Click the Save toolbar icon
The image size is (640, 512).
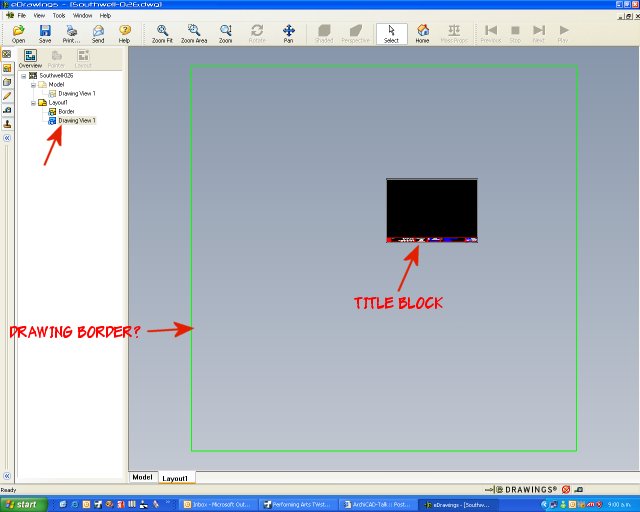(x=45, y=34)
